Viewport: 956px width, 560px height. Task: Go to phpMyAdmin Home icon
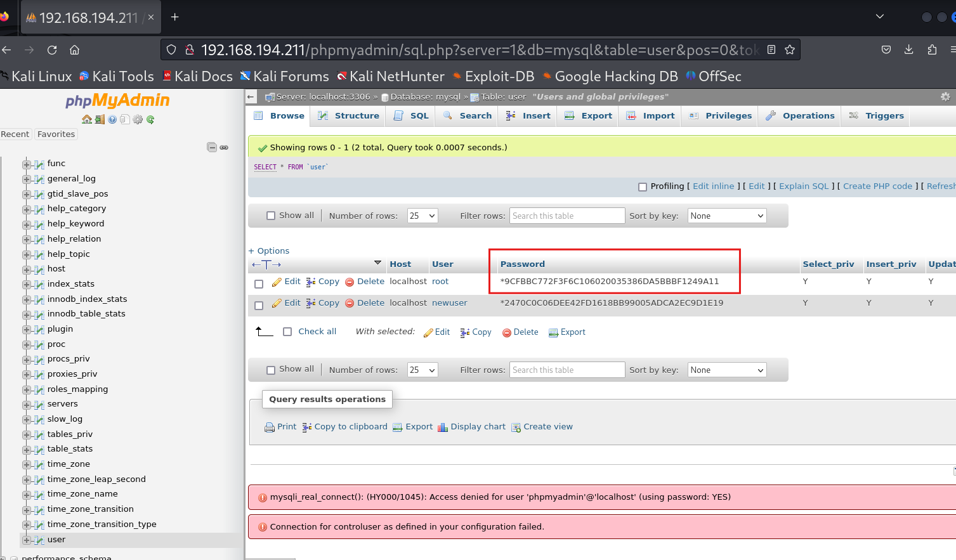(87, 119)
